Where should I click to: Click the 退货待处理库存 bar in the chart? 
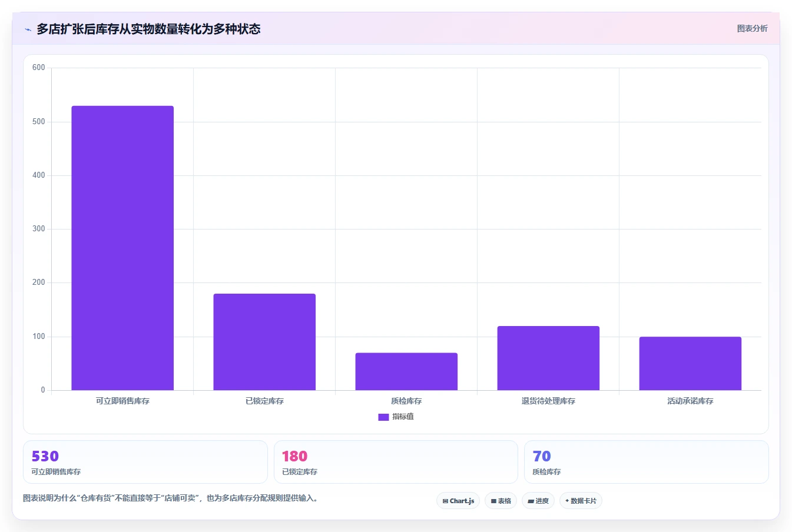tap(548, 358)
